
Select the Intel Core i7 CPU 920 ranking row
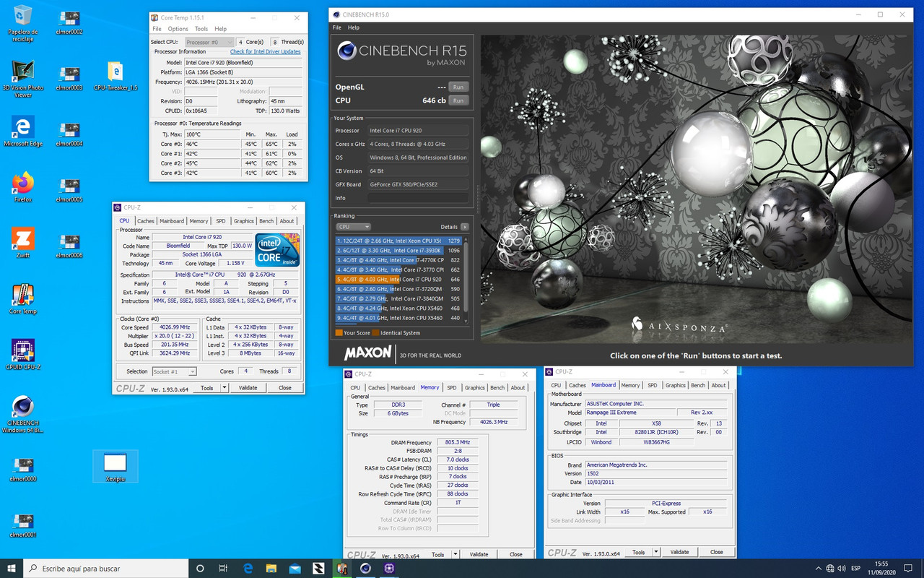pos(398,279)
